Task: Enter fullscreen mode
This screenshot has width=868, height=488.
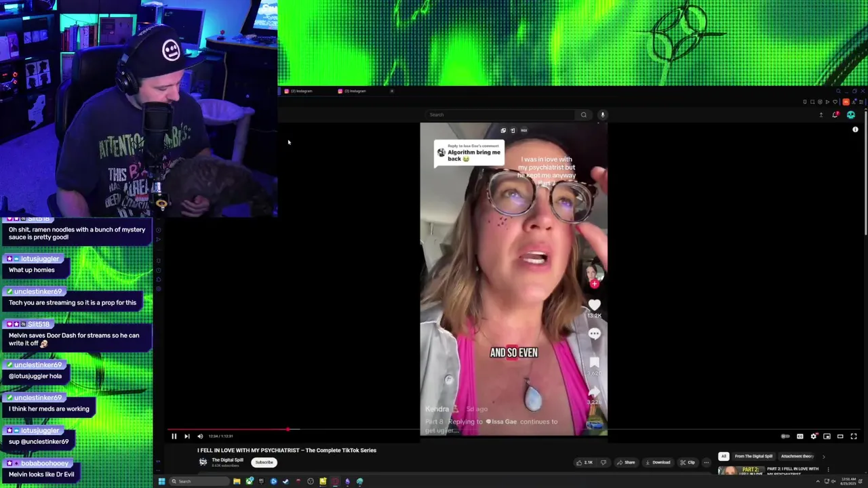Action: coord(854,436)
